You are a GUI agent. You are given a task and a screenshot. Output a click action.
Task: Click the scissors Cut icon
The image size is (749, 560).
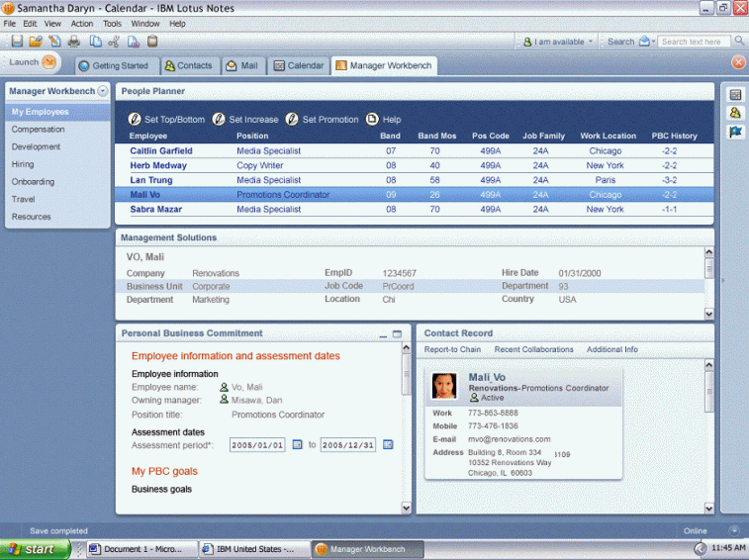coord(114,42)
